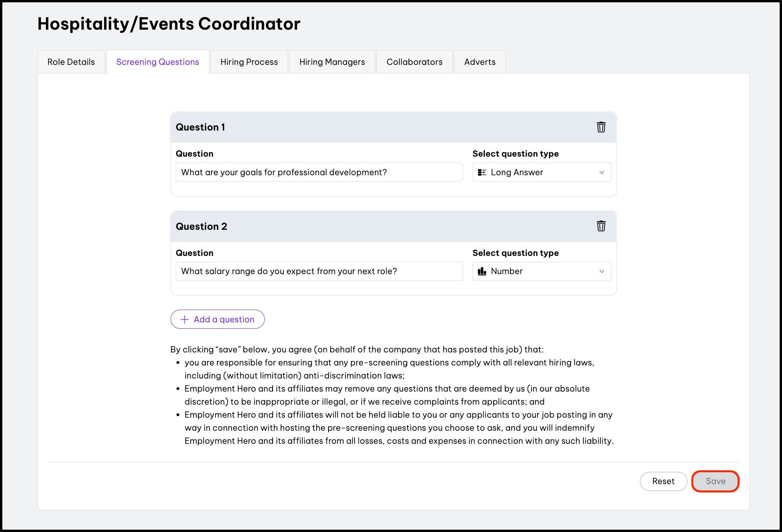Click the Reset button
782x532 pixels.
pos(663,481)
